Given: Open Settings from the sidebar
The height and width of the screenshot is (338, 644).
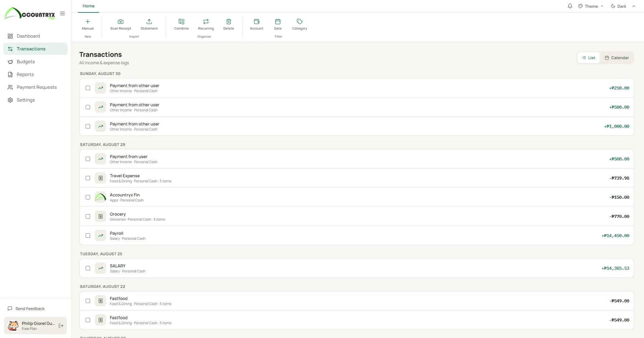Looking at the screenshot, I should (x=35, y=100).
